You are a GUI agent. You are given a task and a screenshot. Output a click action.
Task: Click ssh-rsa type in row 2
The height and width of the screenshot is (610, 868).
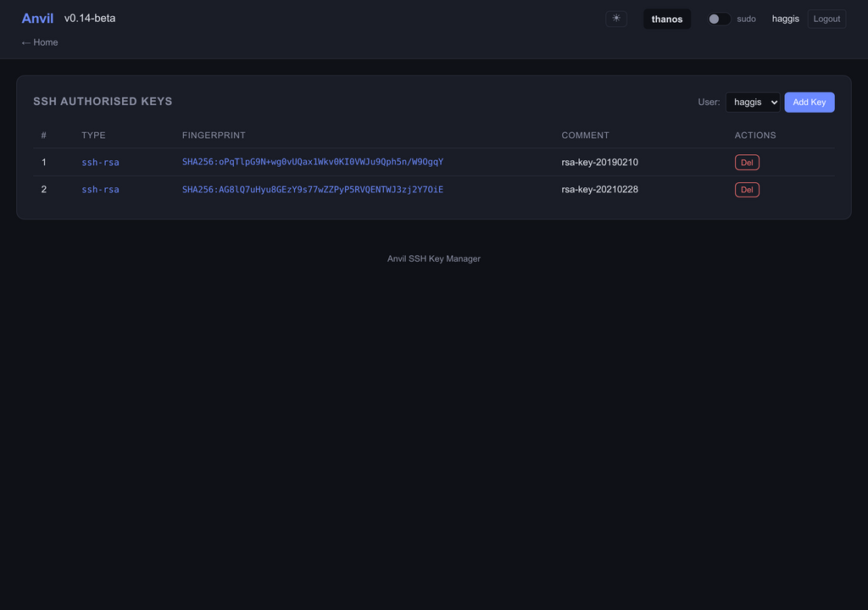click(x=100, y=189)
